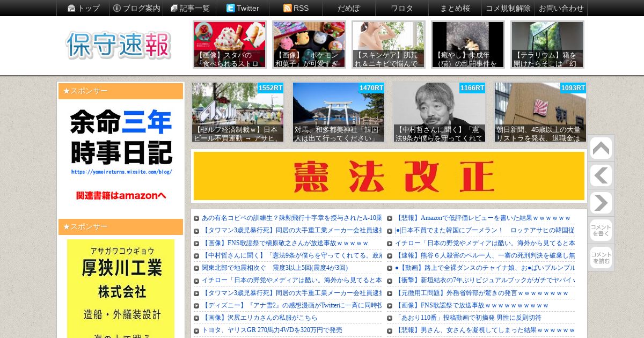Open the 1552RT Asahi beer article thumbnail
Screen dimensions: 644x338
(x=238, y=112)
